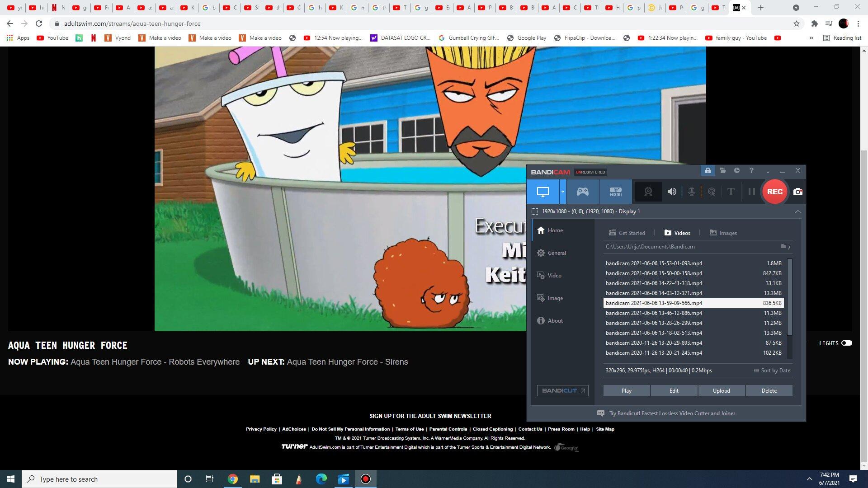This screenshot has height=488, width=868.
Task: Open Chrome extensions puzzle icon
Action: 814,23
